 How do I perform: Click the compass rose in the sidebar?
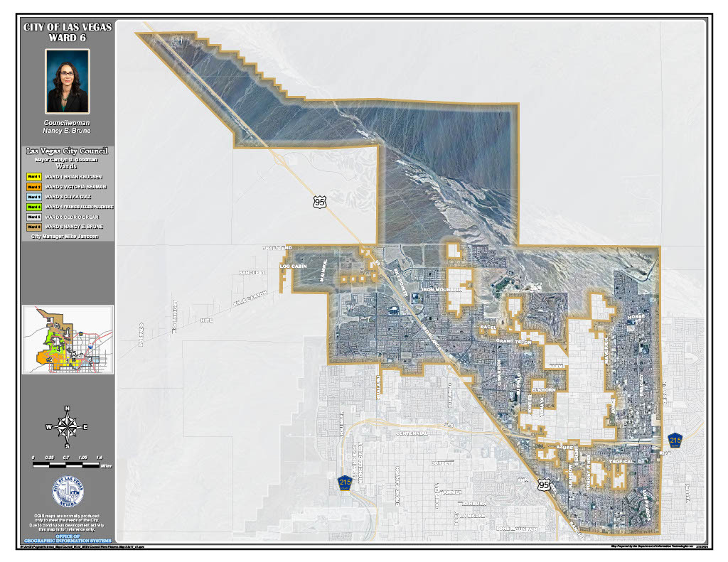pos(67,427)
